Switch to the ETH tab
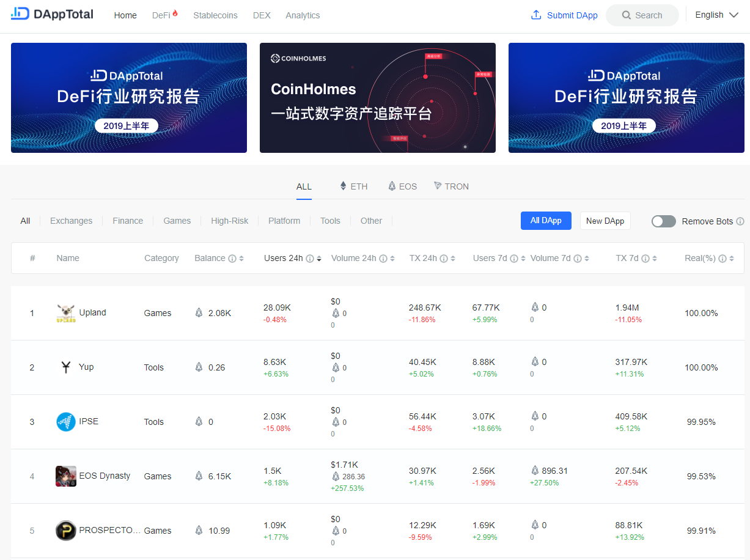 click(x=353, y=186)
